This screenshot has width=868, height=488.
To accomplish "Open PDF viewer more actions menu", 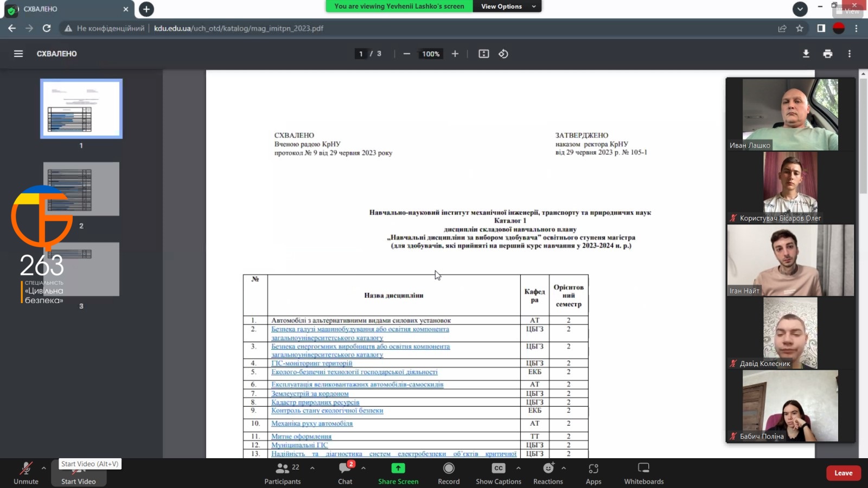I will tap(850, 54).
